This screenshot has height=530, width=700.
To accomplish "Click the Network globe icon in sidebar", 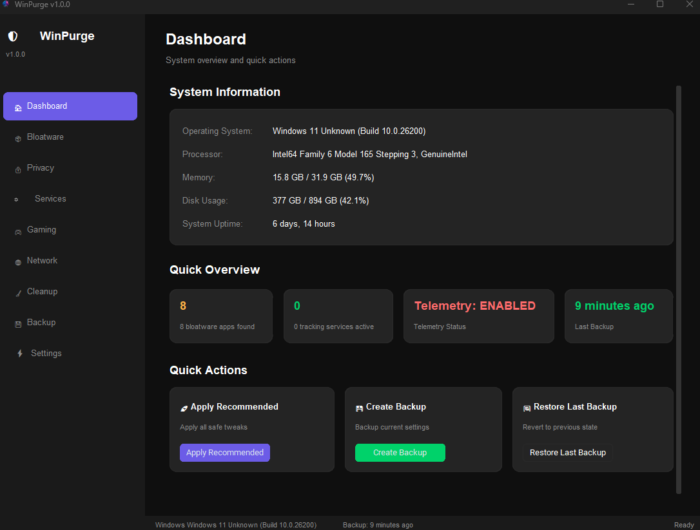I will pos(18,262).
